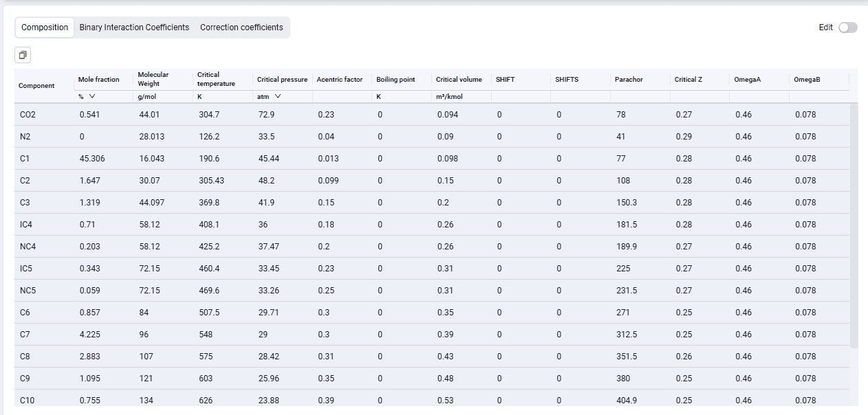The height and width of the screenshot is (415, 868).
Task: Select critical temperature 548 for C7
Action: (x=206, y=335)
